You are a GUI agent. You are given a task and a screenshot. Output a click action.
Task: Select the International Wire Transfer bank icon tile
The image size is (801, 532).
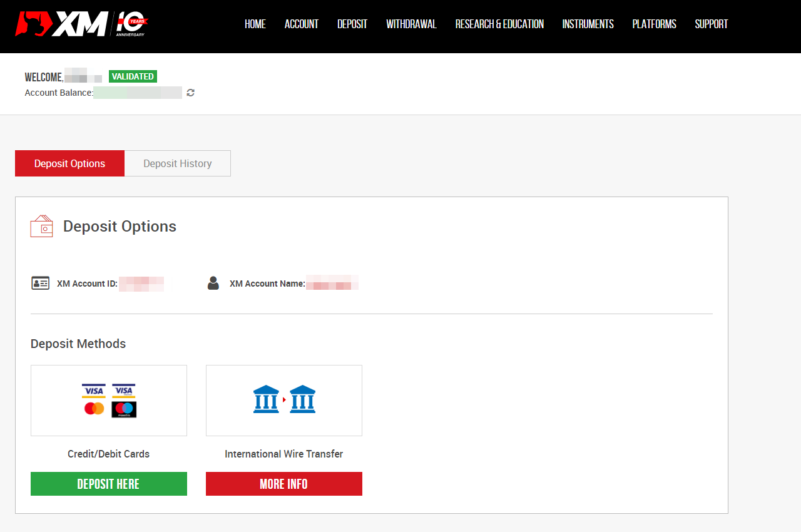pyautogui.click(x=284, y=401)
